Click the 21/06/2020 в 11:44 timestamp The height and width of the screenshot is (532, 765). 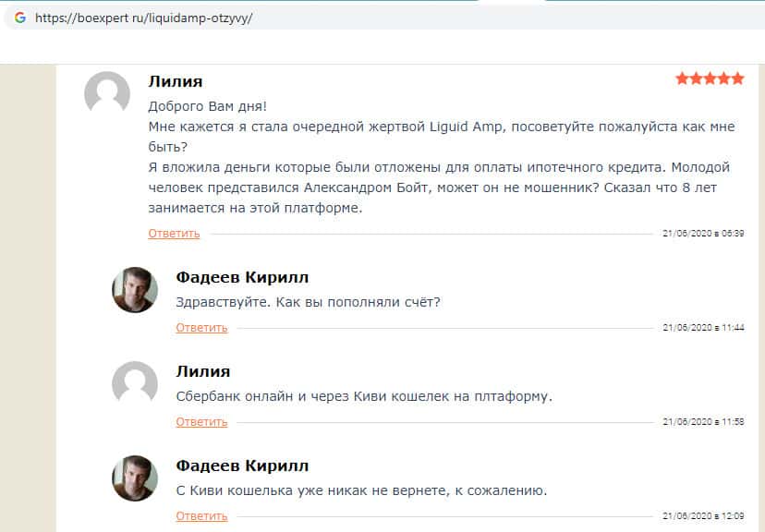tap(703, 328)
